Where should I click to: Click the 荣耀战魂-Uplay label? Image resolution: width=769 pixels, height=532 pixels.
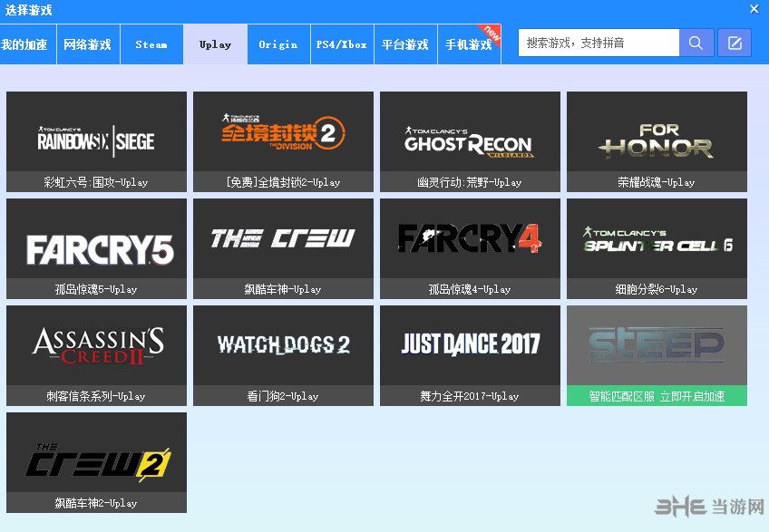pyautogui.click(x=657, y=182)
